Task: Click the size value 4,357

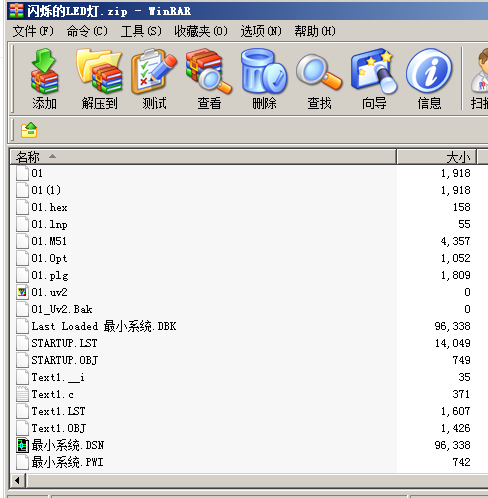Action: (x=455, y=241)
